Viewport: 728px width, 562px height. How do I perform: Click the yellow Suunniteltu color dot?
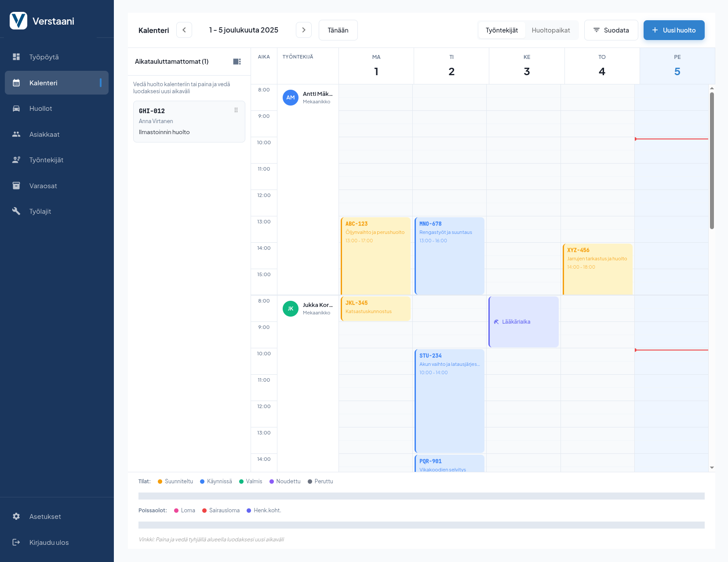(160, 481)
